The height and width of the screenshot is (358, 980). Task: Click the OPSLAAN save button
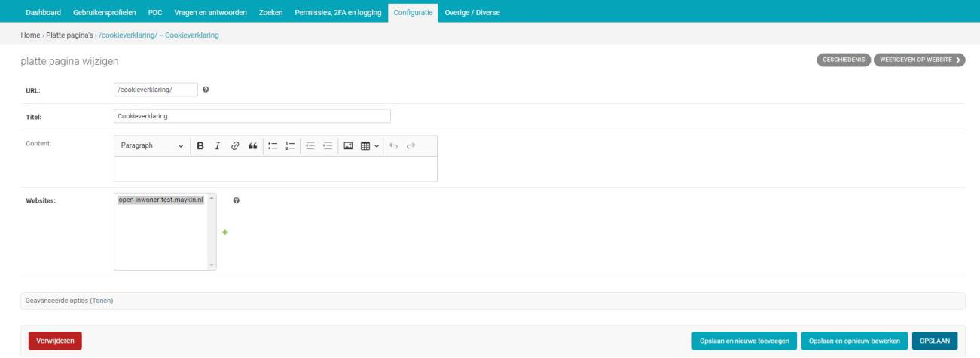click(934, 341)
